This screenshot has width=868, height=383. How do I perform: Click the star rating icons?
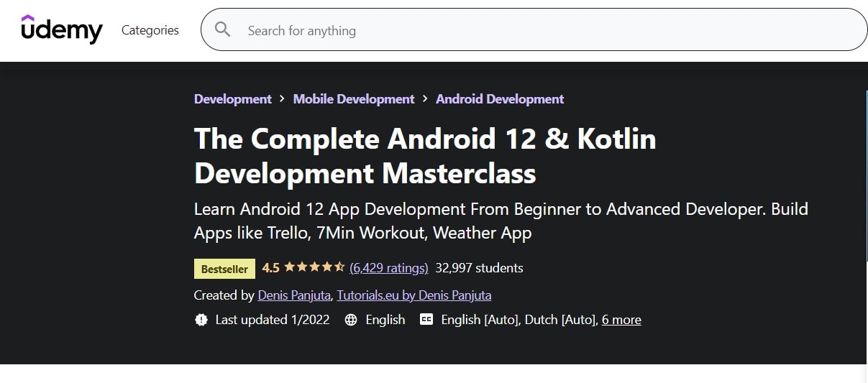click(x=314, y=268)
